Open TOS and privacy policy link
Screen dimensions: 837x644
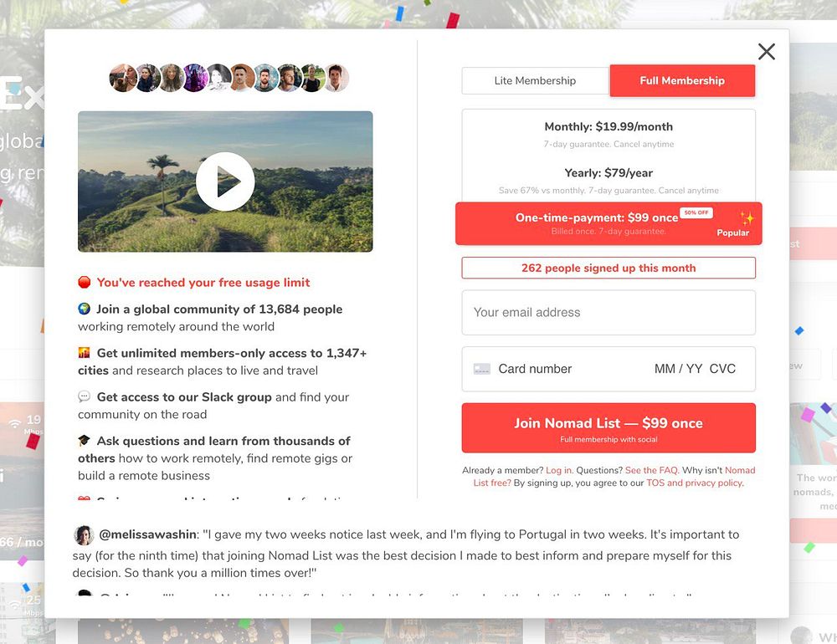(694, 483)
